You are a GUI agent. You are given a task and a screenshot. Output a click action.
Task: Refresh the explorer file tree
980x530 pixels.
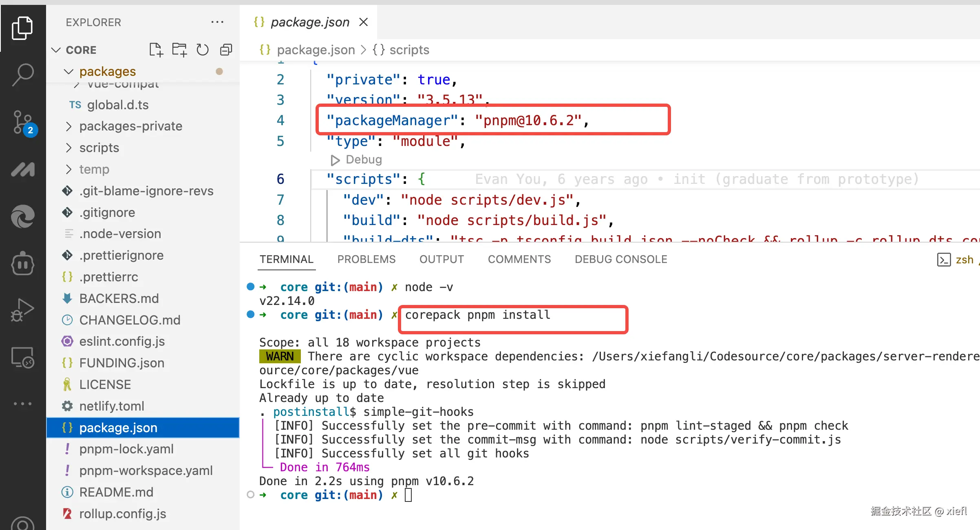[x=203, y=50]
